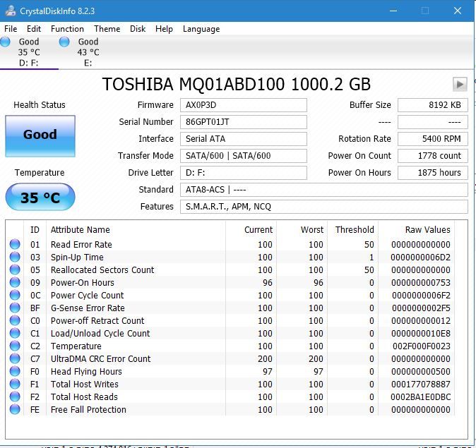The width and height of the screenshot is (476, 448).
Task: Click the next disk arrow button
Action: (x=460, y=85)
